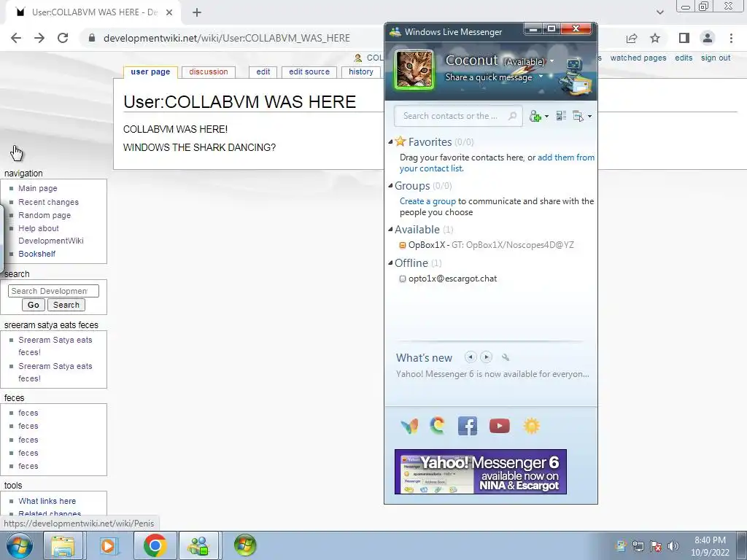Click the Share this page icon in Chrome

[632, 38]
